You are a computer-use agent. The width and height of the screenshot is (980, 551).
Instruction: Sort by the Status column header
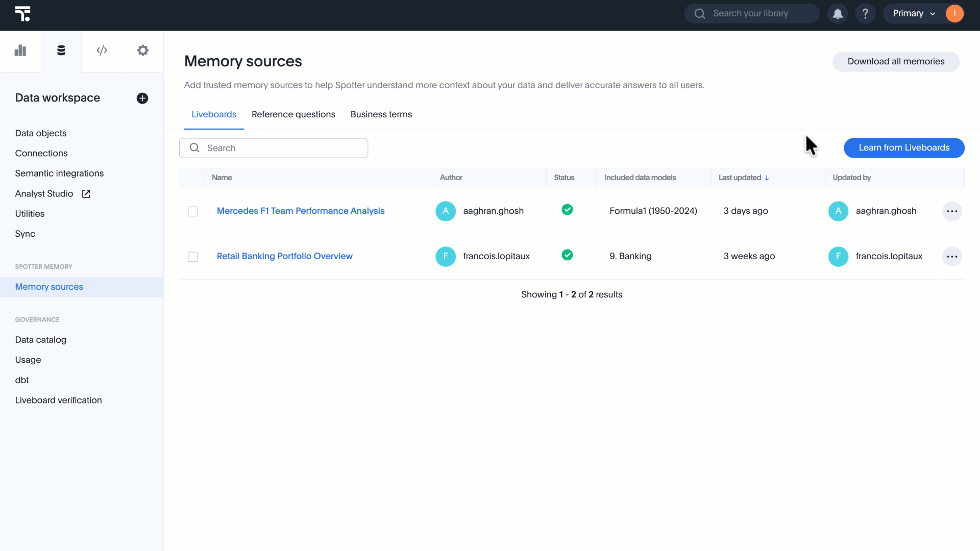[564, 178]
